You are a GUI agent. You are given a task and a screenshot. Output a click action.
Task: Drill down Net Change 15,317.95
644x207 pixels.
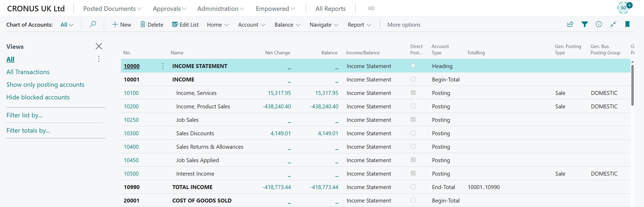pyautogui.click(x=279, y=93)
